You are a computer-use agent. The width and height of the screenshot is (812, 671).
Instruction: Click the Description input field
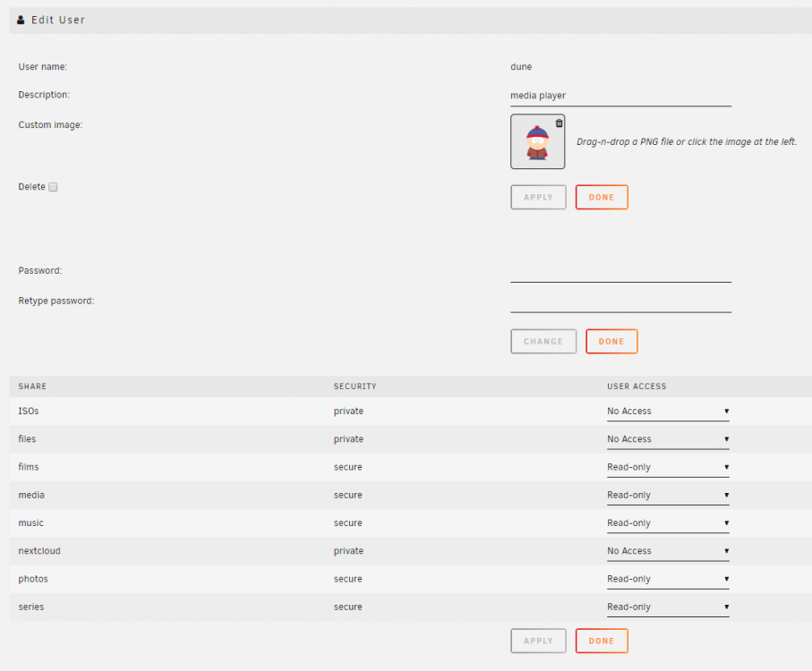pos(621,96)
